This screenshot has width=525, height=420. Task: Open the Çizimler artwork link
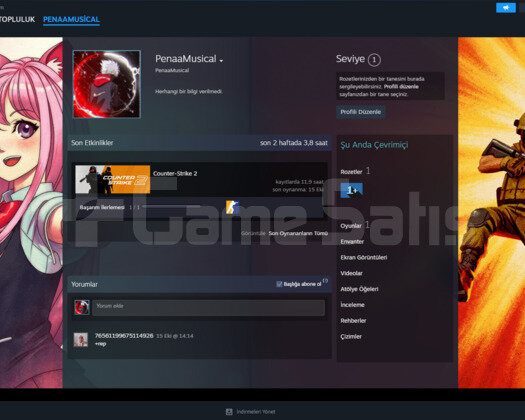point(351,337)
